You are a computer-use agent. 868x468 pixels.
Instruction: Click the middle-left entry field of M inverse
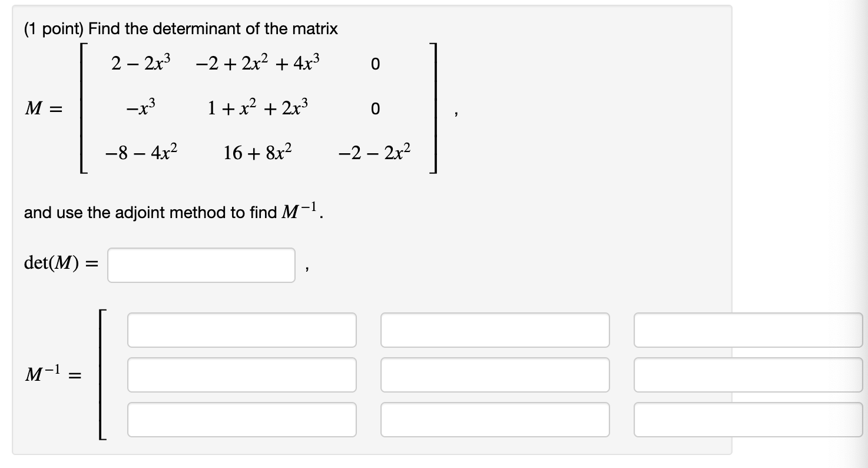click(x=241, y=375)
